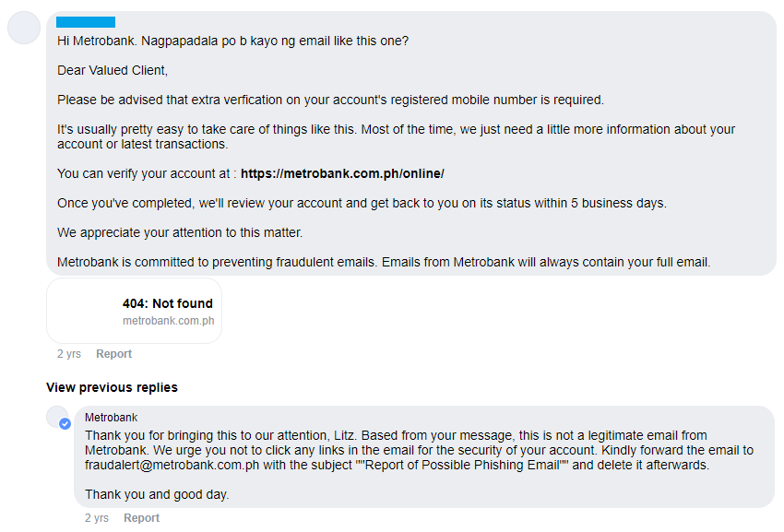Click the "Metrobank is committed" closing sentence
This screenshot has height=532, width=784.
(x=384, y=262)
